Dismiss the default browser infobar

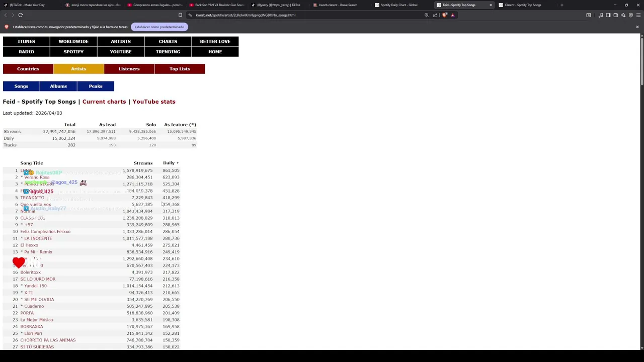coord(637,27)
